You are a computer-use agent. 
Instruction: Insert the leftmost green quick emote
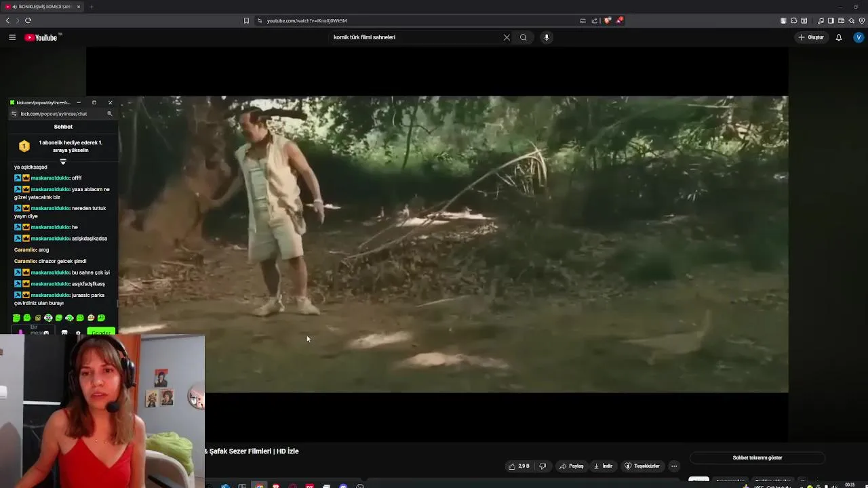click(16, 318)
